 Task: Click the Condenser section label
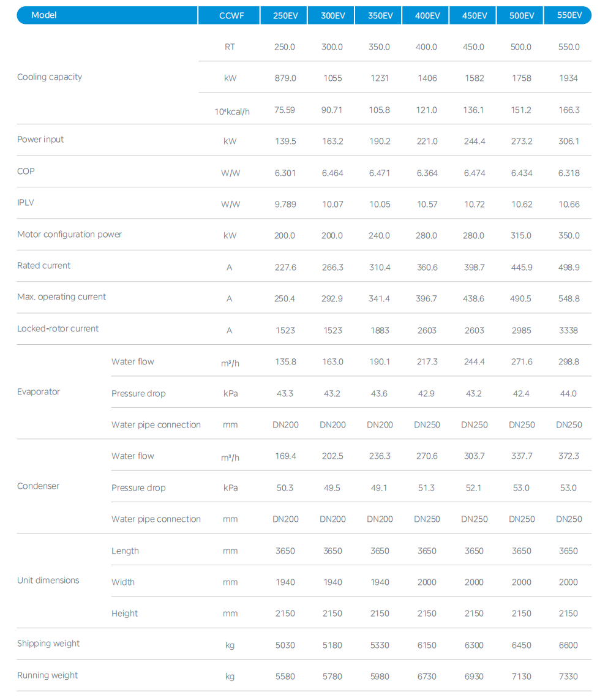(38, 486)
